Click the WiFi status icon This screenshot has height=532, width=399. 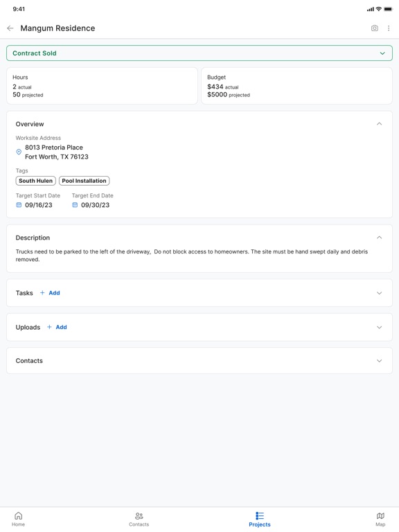[379, 9]
